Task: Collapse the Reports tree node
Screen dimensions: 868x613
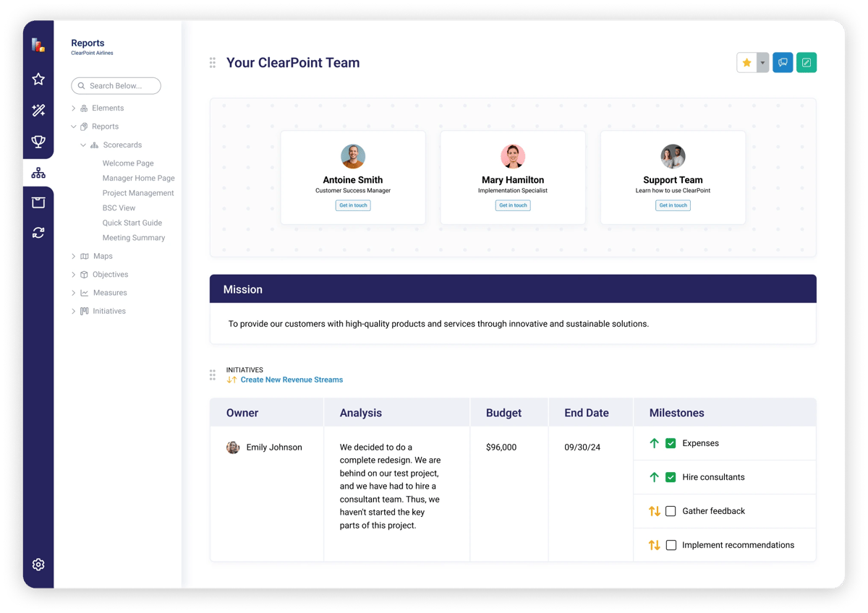Action: [x=73, y=127]
